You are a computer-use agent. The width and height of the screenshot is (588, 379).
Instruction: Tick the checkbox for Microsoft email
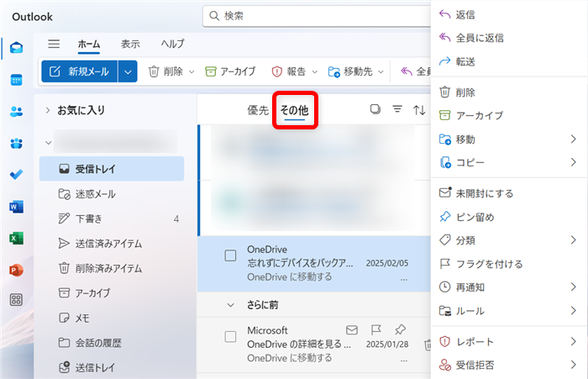click(230, 336)
